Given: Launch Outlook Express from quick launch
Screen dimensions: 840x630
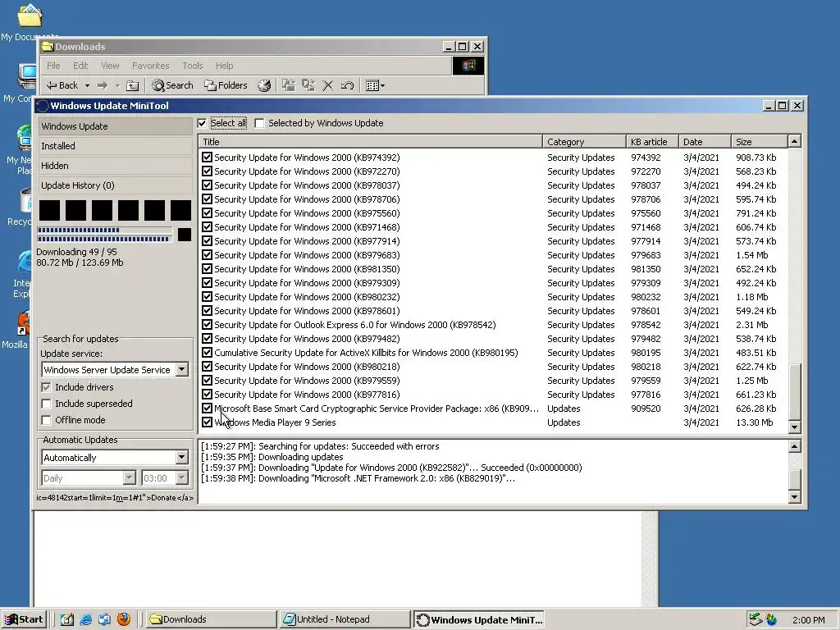Looking at the screenshot, I should click(104, 619).
